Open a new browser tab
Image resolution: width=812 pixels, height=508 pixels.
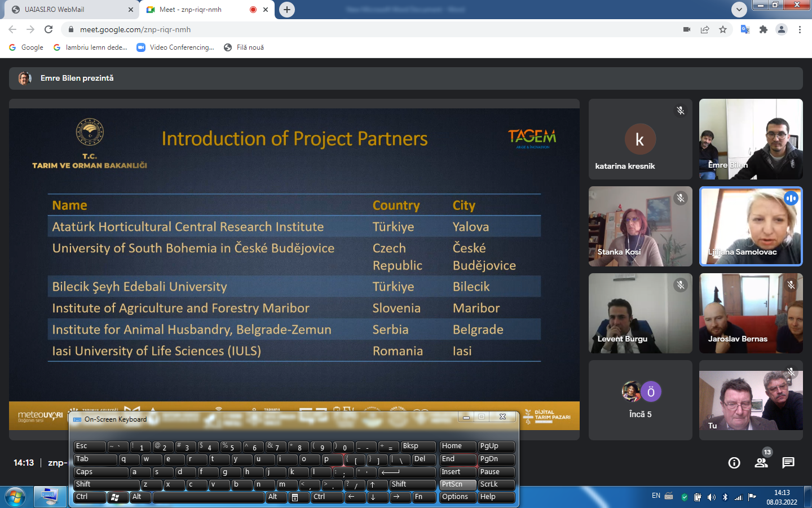pyautogui.click(x=287, y=10)
